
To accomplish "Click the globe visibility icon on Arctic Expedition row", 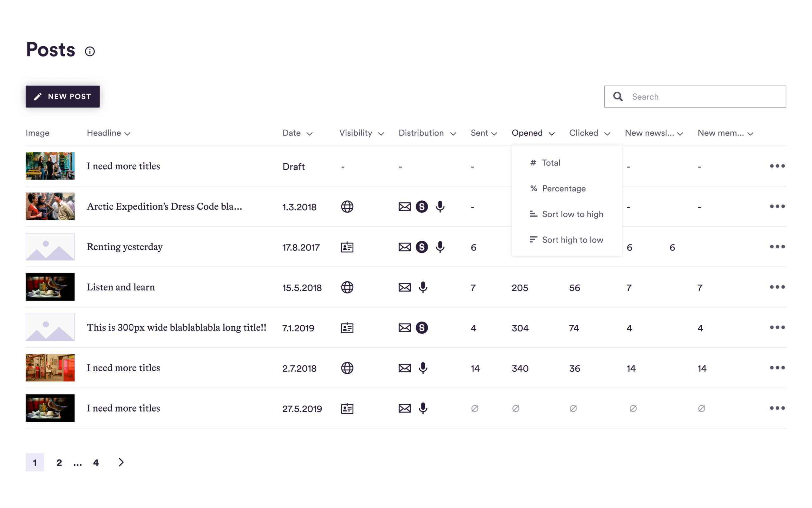I will 347,207.
